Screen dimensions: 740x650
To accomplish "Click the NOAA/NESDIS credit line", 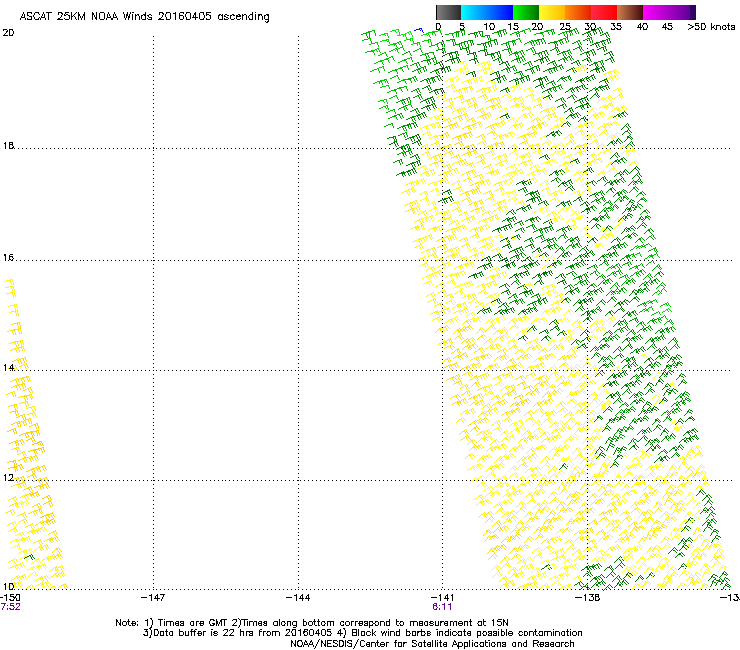I will [x=432, y=644].
